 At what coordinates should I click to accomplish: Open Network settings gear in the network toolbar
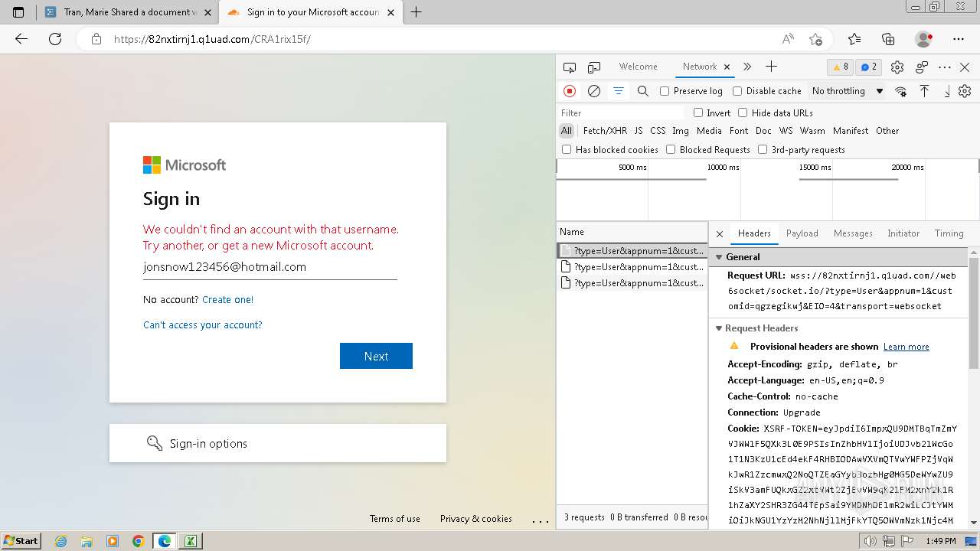965,91
